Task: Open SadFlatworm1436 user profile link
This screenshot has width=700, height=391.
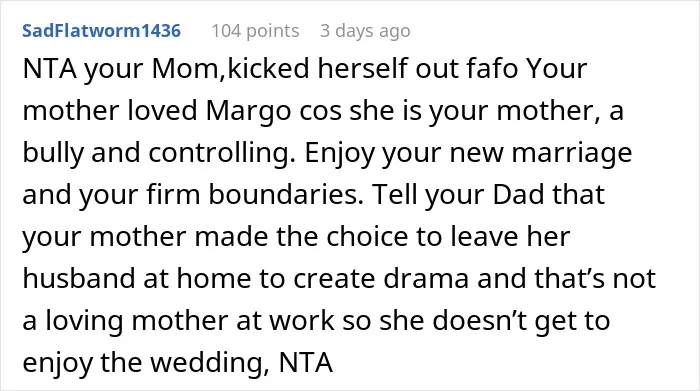Action: 101,31
